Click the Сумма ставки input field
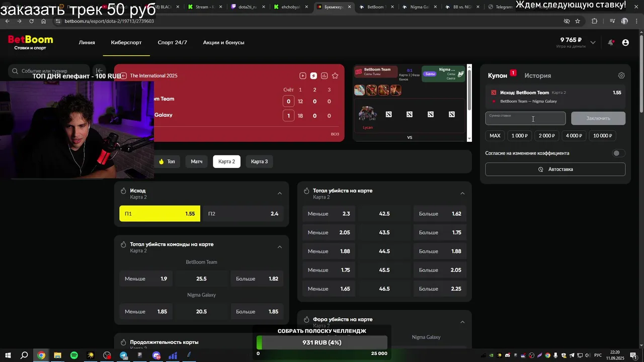 click(525, 118)
